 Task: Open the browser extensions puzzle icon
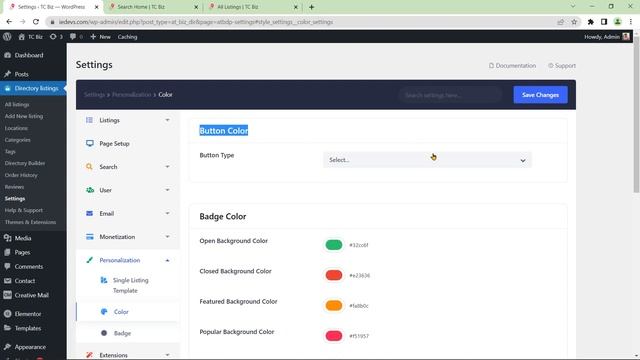tap(590, 22)
